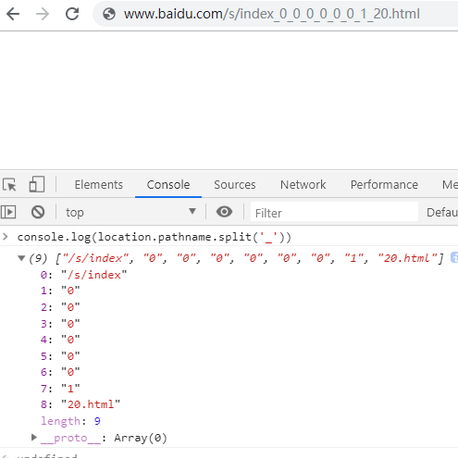The image size is (458, 458).
Task: Select array entry 7: "1"
Action: tap(60, 388)
